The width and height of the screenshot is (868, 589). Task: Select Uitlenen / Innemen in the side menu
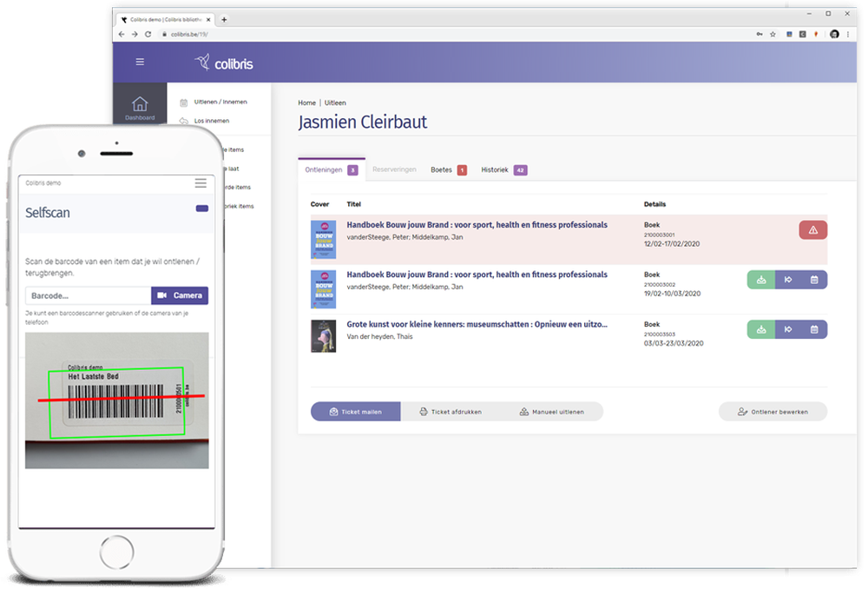point(220,102)
